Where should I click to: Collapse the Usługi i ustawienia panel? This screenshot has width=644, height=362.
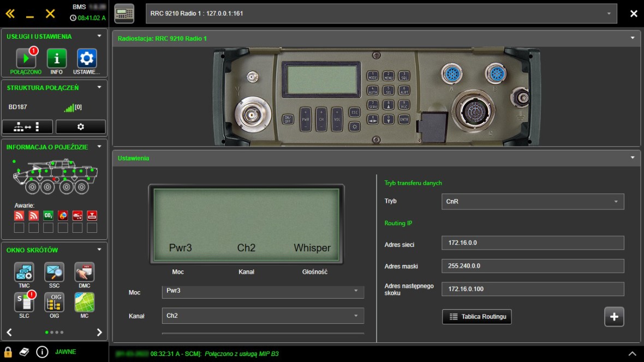pos(99,36)
